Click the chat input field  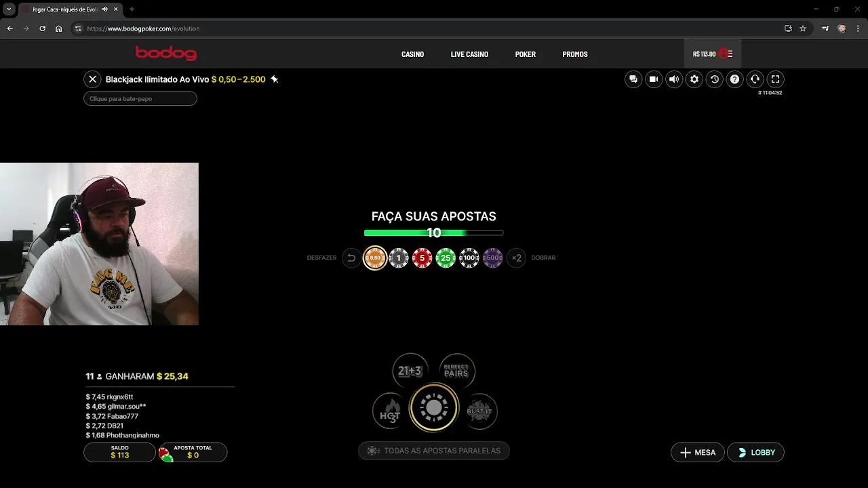pos(140,99)
